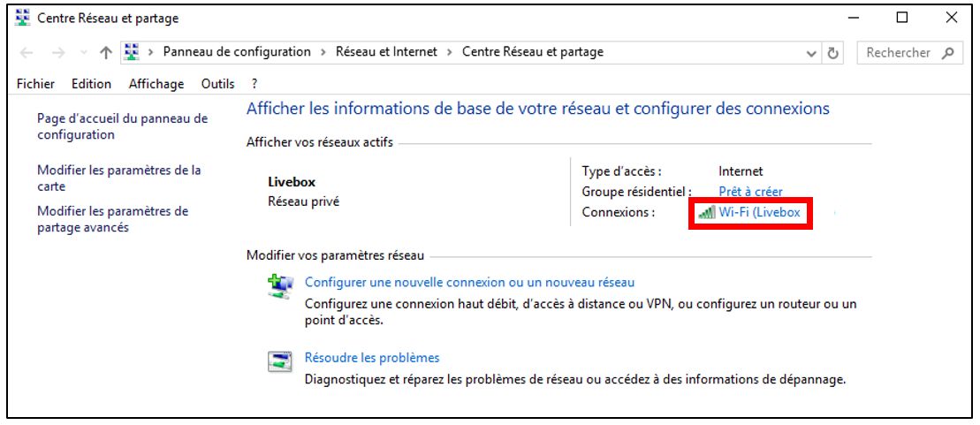Image resolution: width=980 pixels, height=425 pixels.
Task: Click the Wi-Fi signal strength icon
Action: point(706,212)
